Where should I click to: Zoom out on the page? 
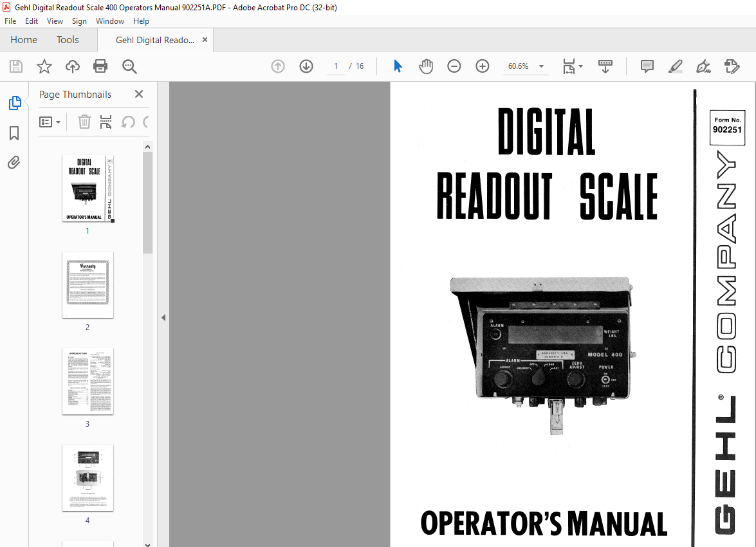pyautogui.click(x=454, y=66)
